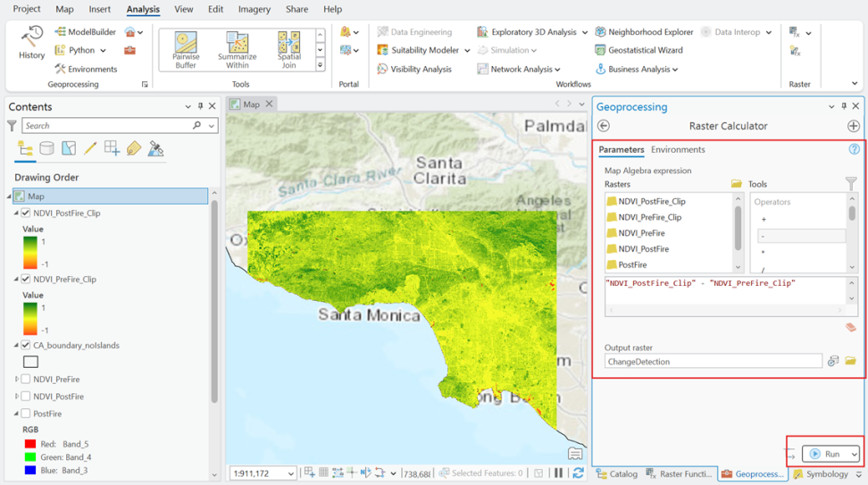
Task: Select List By Snapping icon
Action: [x=112, y=148]
